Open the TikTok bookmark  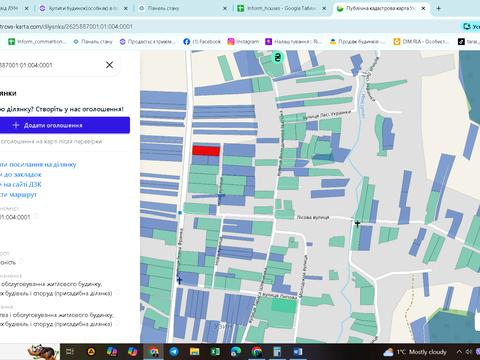click(468, 42)
